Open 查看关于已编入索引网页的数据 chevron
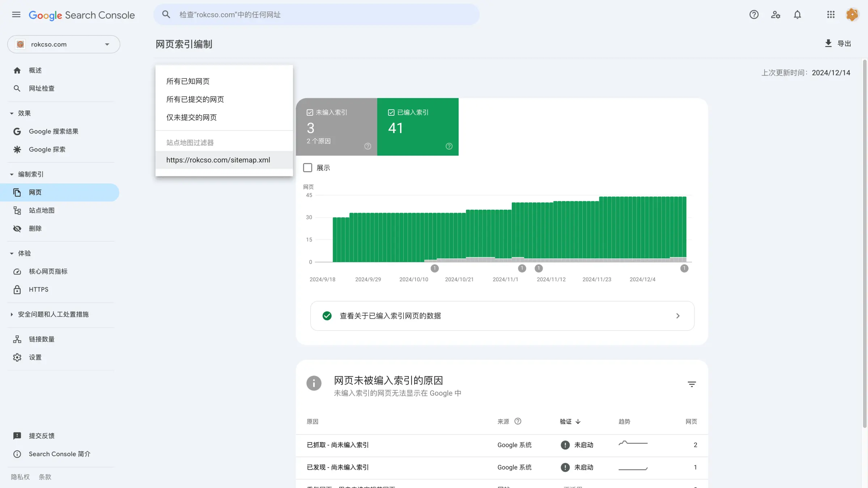This screenshot has width=868, height=488. (678, 316)
